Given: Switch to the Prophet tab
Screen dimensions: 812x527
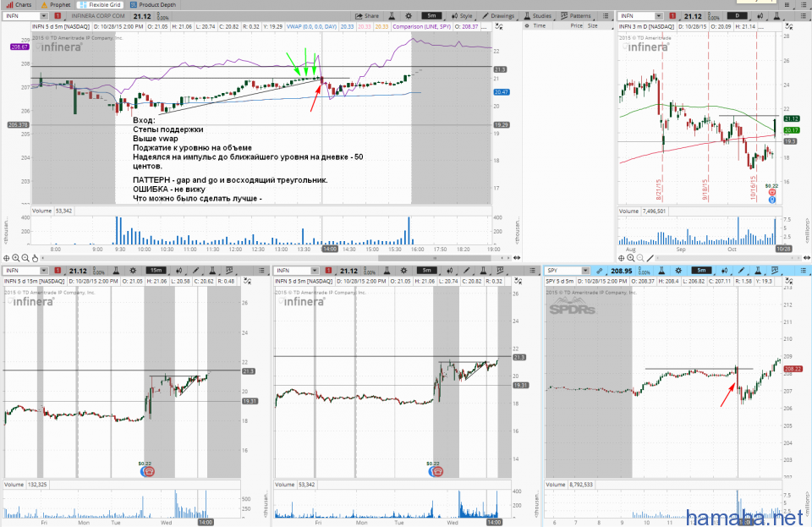Looking at the screenshot, I should pyautogui.click(x=56, y=4).
